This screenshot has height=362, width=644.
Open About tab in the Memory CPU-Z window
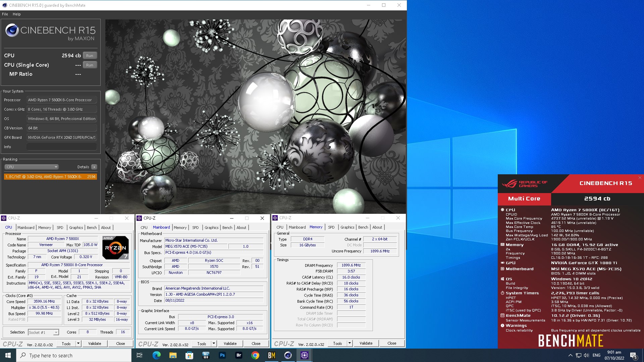377,227
